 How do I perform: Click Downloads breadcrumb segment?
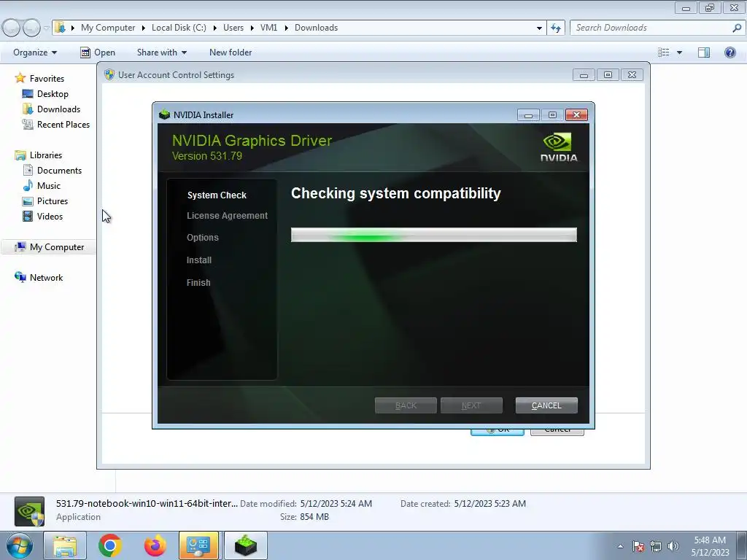pyautogui.click(x=316, y=28)
